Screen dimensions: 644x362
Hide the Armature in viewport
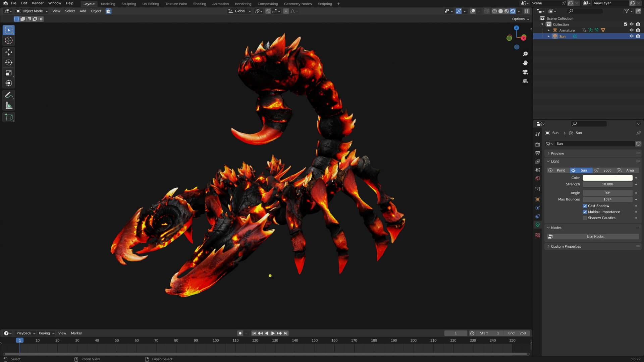[632, 30]
